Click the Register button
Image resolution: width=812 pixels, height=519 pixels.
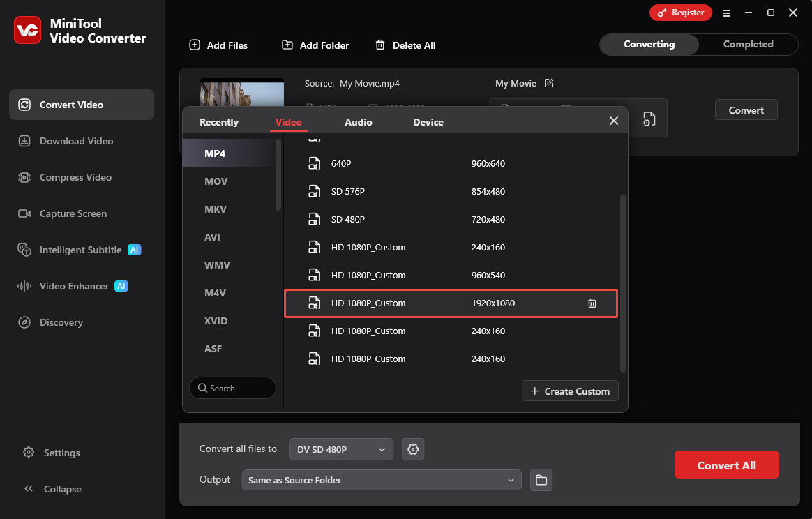coord(680,13)
